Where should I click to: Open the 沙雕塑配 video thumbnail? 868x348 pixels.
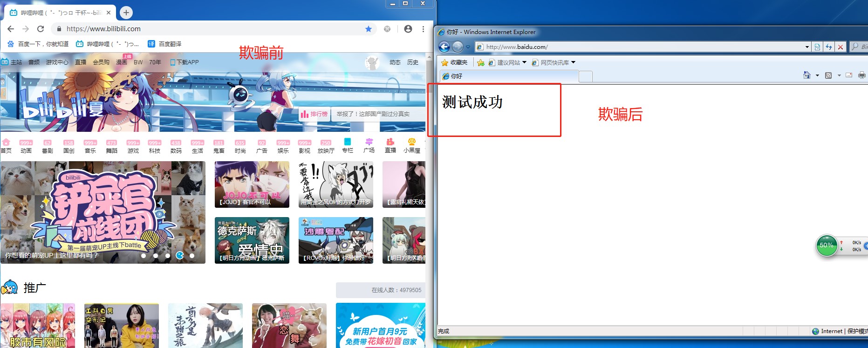click(336, 240)
